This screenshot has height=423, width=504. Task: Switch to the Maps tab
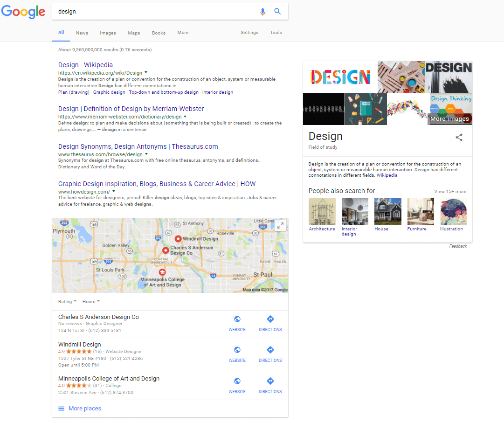pyautogui.click(x=134, y=33)
